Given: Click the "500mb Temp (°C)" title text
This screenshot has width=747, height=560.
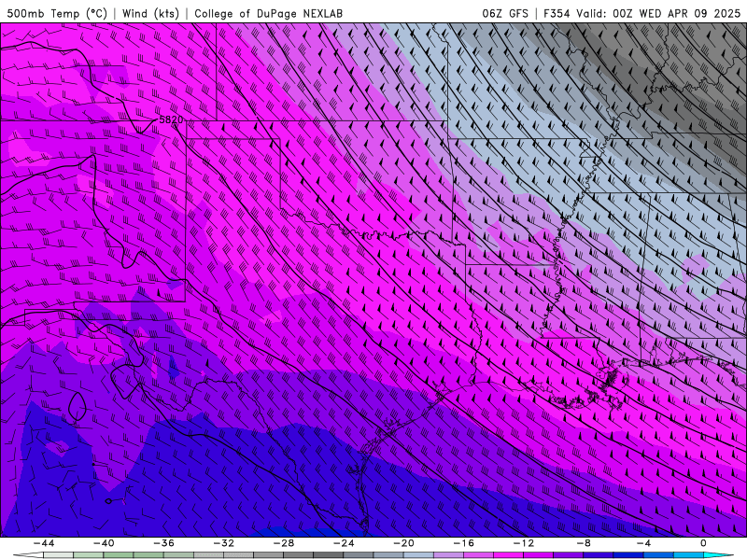Looking at the screenshot, I should click(57, 14).
